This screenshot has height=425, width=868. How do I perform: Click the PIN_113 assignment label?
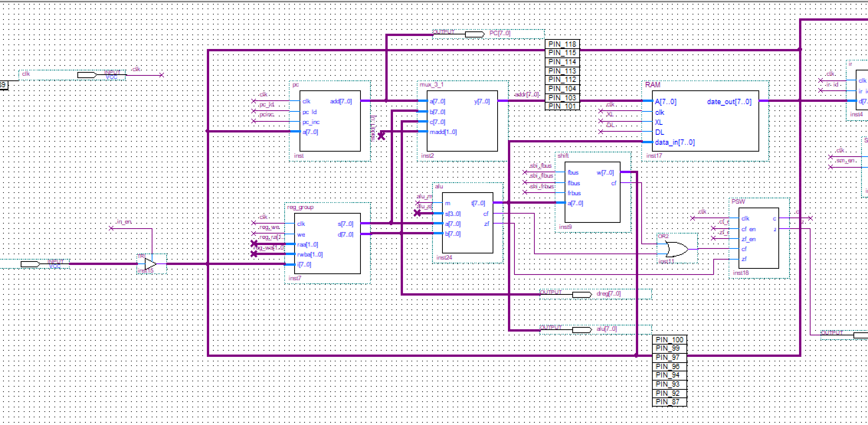pyautogui.click(x=562, y=71)
